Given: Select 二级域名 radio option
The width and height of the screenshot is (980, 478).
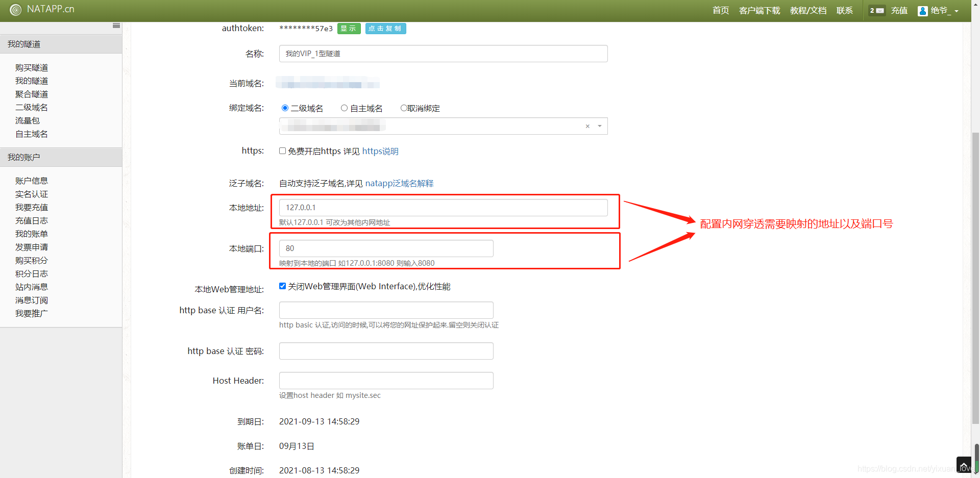Looking at the screenshot, I should [285, 108].
